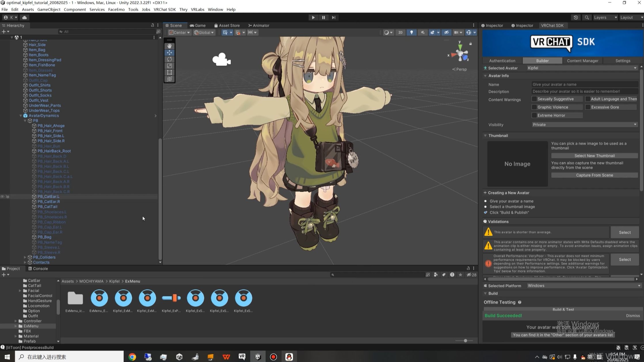Switch to the Console tab
644x362 pixels.
38,269
